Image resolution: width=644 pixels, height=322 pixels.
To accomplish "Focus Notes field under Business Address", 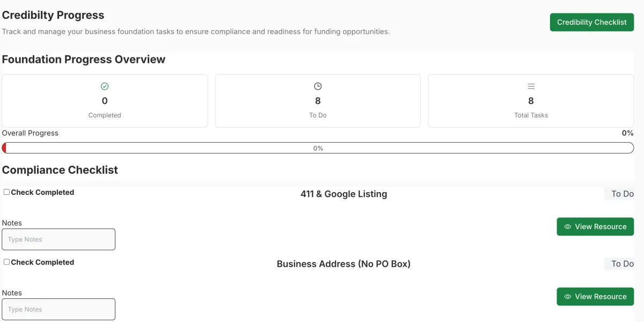I will click(58, 309).
